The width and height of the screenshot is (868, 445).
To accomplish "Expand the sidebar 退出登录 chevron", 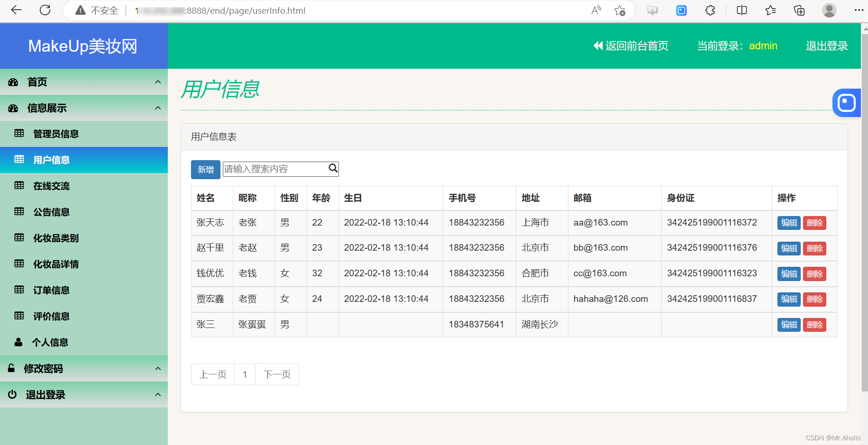I will click(x=158, y=394).
